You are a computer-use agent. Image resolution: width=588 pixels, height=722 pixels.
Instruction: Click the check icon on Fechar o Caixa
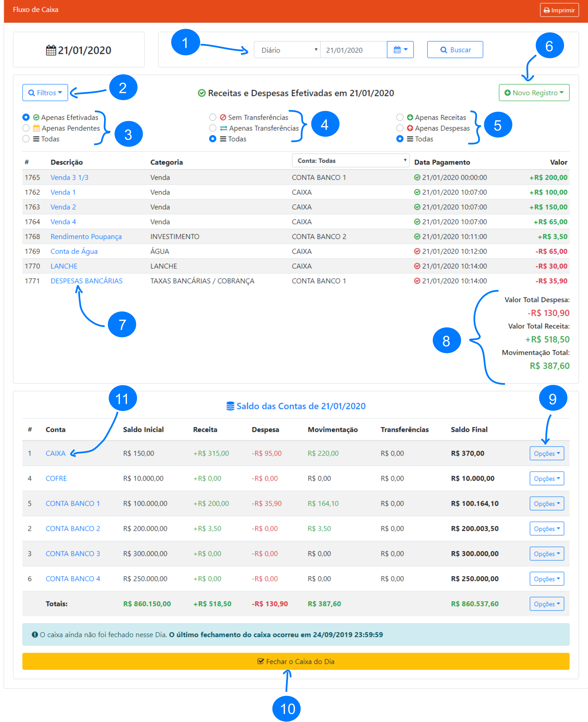[x=260, y=661]
